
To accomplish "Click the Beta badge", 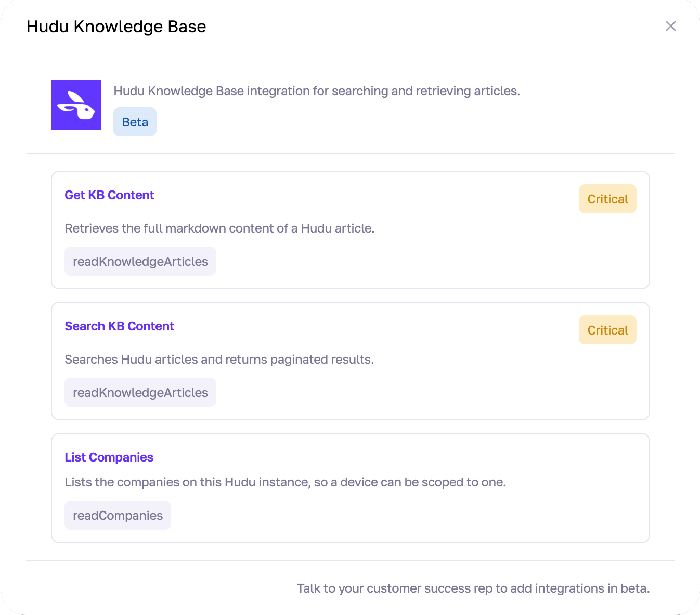I will [135, 122].
